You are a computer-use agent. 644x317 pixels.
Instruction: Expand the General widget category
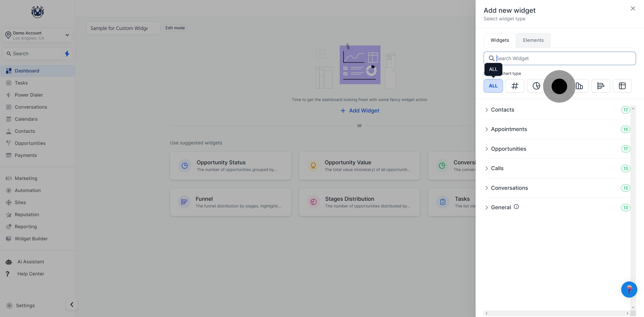click(557, 207)
